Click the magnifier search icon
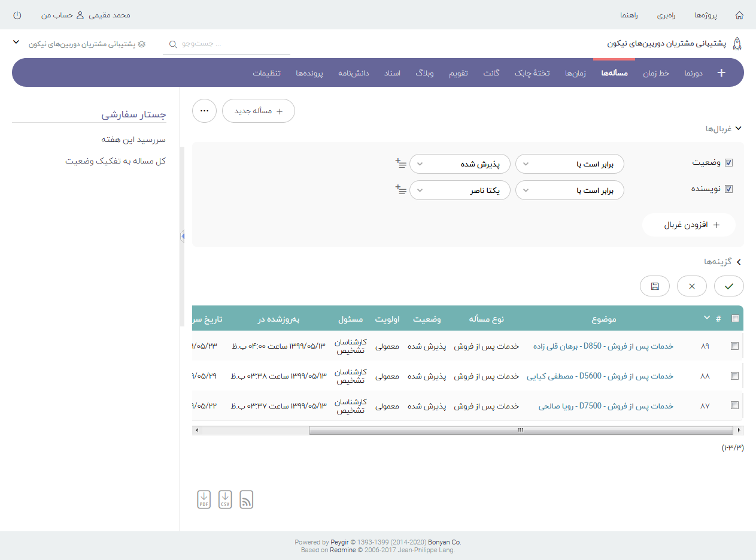The image size is (756, 560). click(173, 44)
